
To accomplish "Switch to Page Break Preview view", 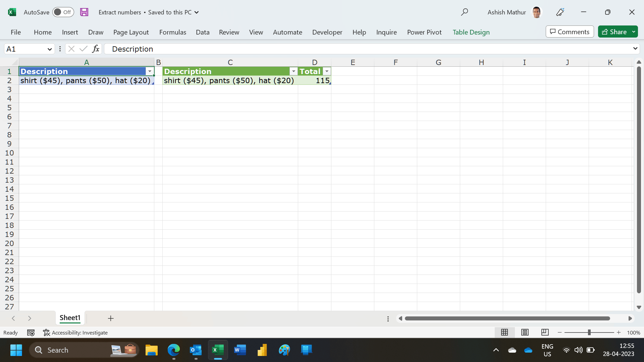I will point(545,332).
